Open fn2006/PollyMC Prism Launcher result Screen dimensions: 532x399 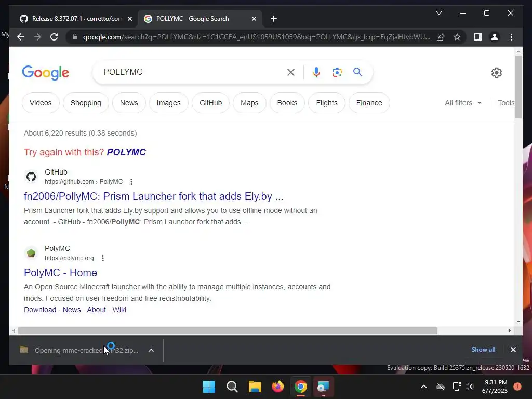[x=153, y=196]
